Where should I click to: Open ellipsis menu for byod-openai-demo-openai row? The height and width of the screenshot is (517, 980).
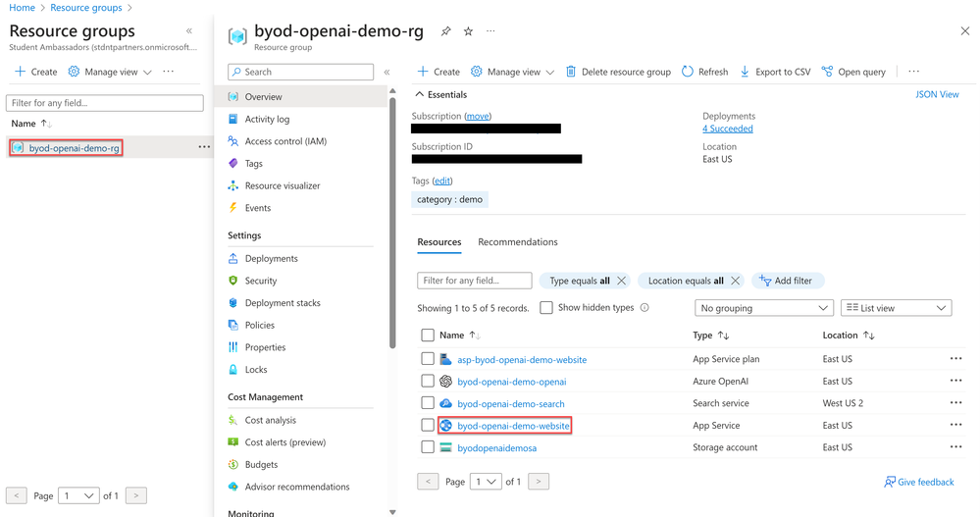(955, 381)
